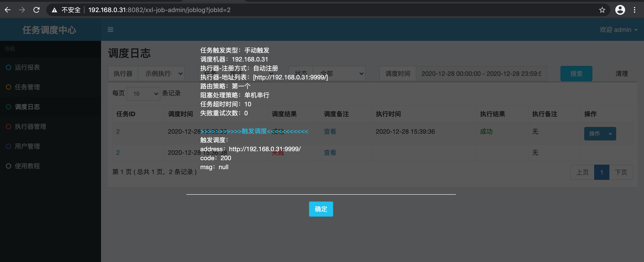Expand the 操作 action dropdown arrow
Viewport: 644px width, 262px height.
[x=610, y=134]
